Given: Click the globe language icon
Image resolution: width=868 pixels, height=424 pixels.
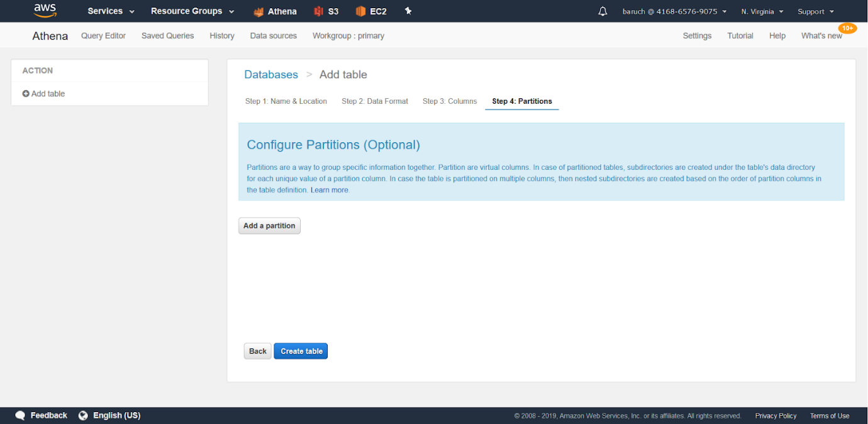Looking at the screenshot, I should click(83, 415).
